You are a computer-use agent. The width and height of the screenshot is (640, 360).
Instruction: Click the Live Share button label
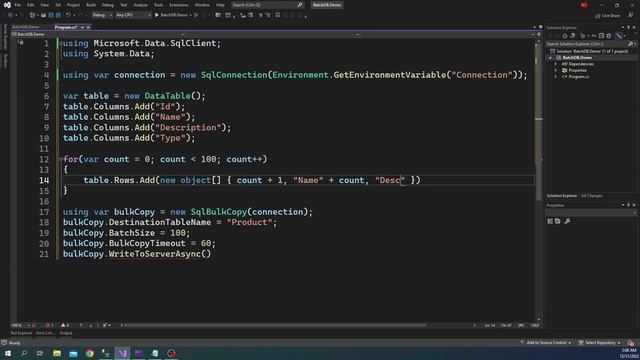tap(611, 16)
